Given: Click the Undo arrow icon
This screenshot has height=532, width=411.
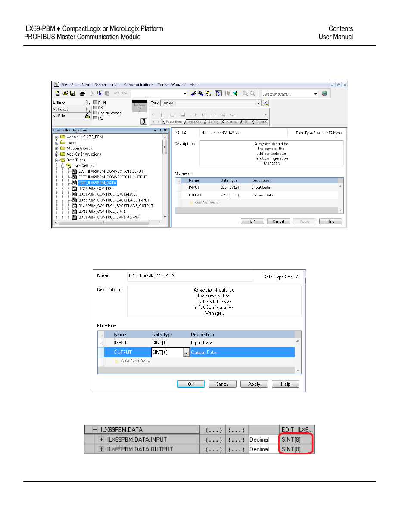Looking at the screenshot, I should [116, 93].
